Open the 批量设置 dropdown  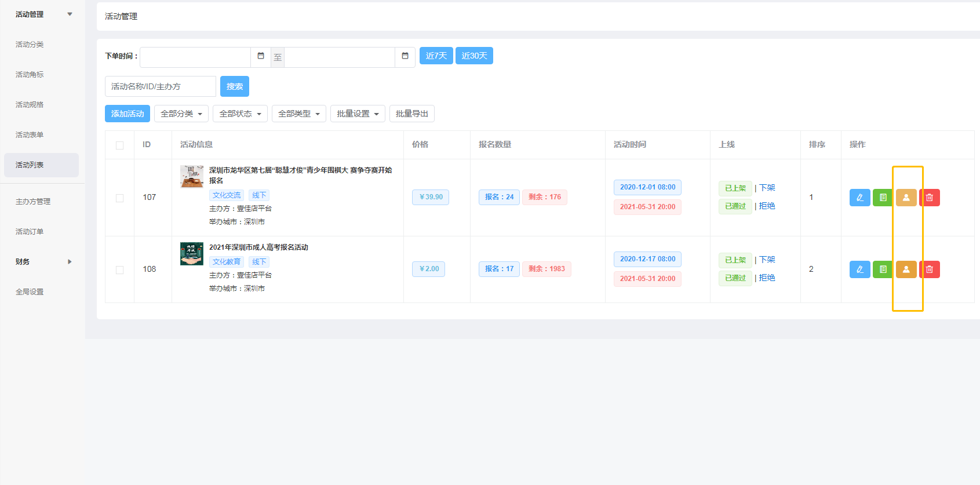coord(358,114)
